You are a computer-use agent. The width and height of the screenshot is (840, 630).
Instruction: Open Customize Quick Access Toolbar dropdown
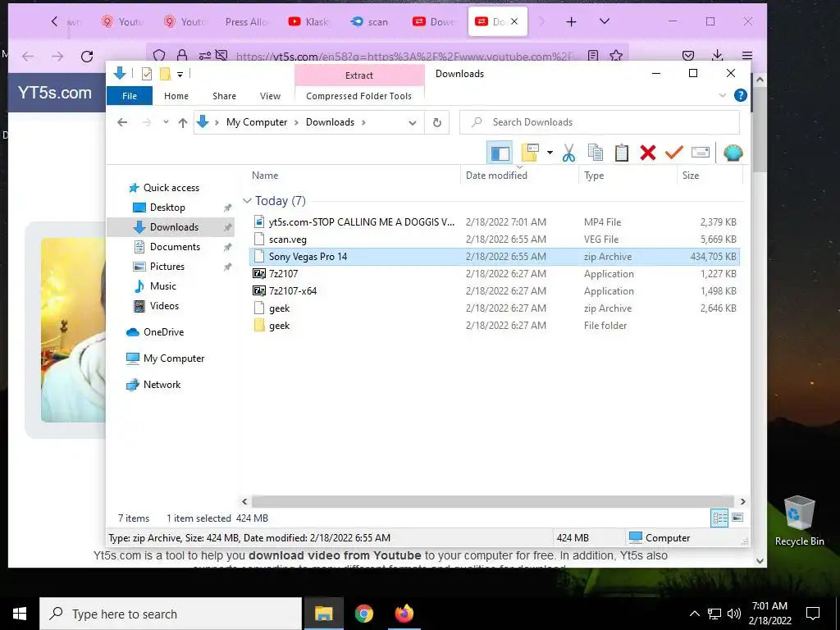point(180,75)
